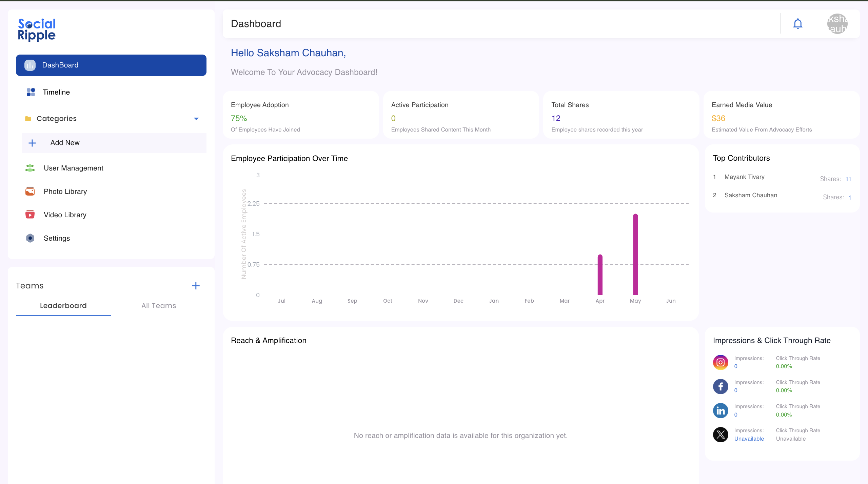Open the Active Participation card

[461, 115]
